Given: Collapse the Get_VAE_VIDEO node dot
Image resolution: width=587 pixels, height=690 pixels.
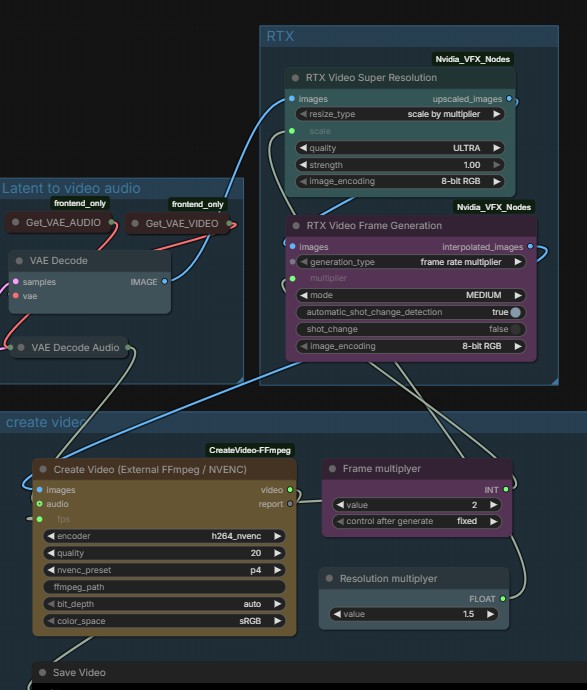Looking at the screenshot, I should point(135,224).
